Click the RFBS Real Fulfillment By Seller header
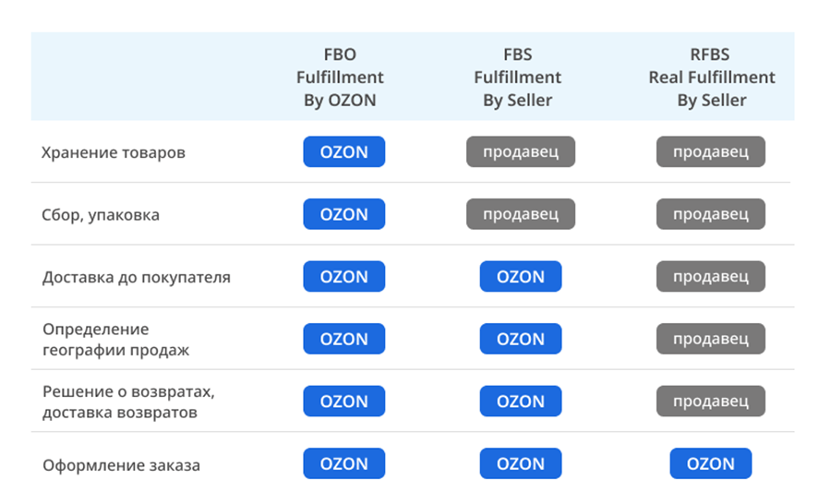Screen dimensions: 831x504 [711, 77]
